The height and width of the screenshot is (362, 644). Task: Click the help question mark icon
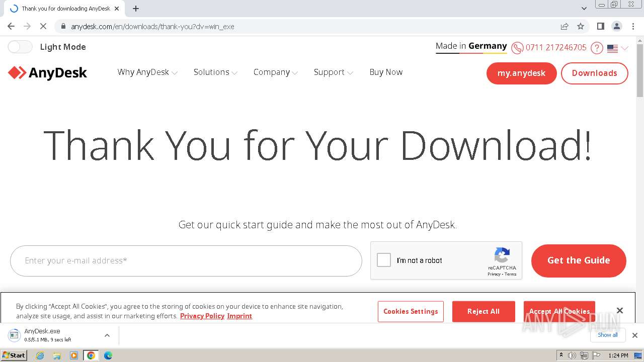click(x=597, y=48)
